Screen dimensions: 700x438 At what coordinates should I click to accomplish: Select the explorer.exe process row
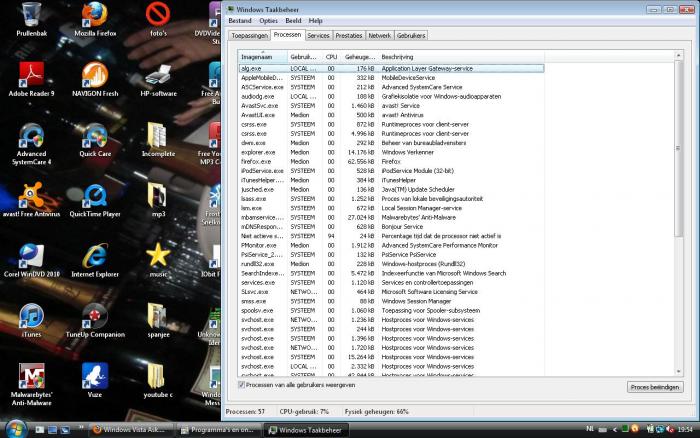pyautogui.click(x=391, y=152)
